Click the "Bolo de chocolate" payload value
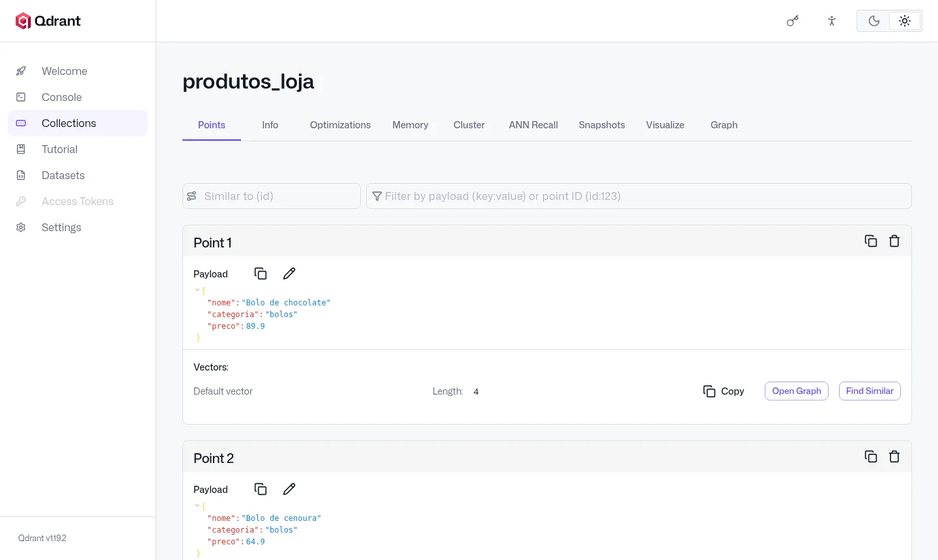This screenshot has width=938, height=560. (x=286, y=303)
